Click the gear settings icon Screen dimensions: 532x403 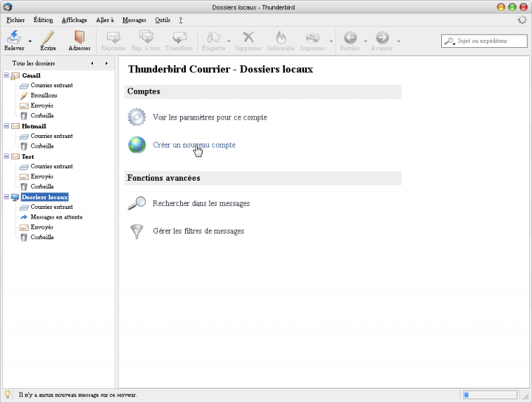[x=137, y=117]
